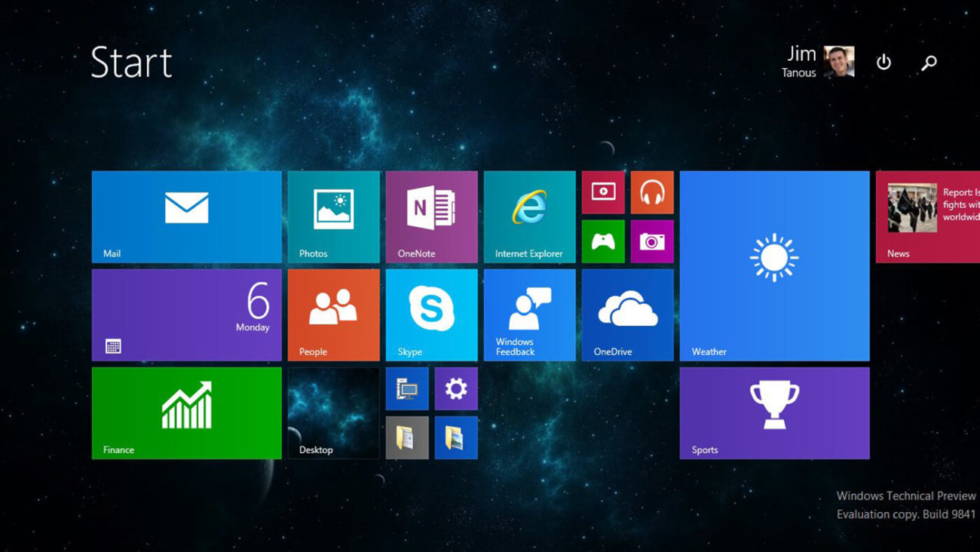Open the PC Settings gear tile
The image size is (980, 552).
[455, 388]
